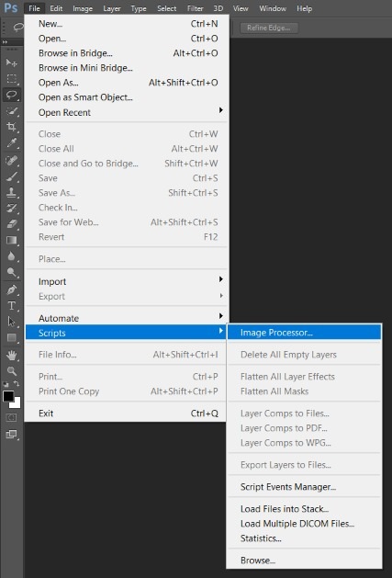This screenshot has width=392, height=578.
Task: Select the Horizontal Type tool
Action: click(x=11, y=306)
